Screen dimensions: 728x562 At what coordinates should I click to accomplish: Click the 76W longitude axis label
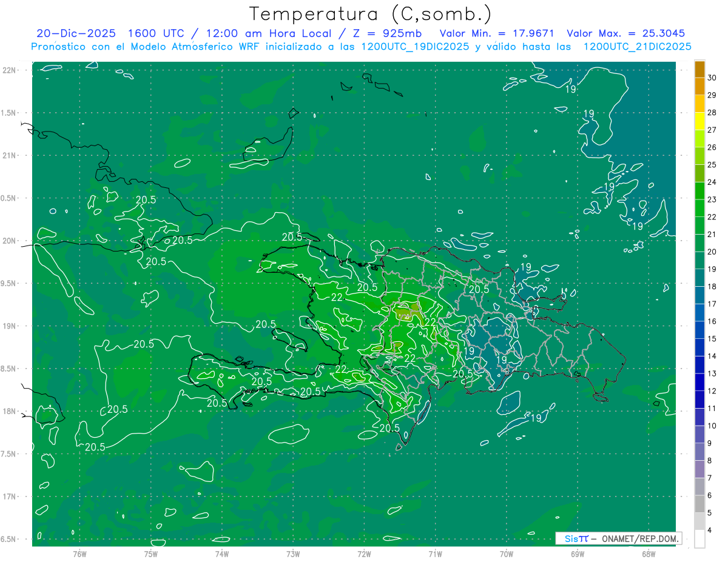click(x=79, y=554)
